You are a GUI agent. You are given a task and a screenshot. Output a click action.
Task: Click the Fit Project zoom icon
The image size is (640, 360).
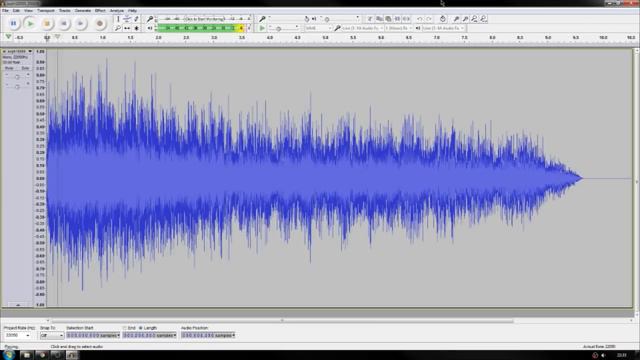(483, 19)
